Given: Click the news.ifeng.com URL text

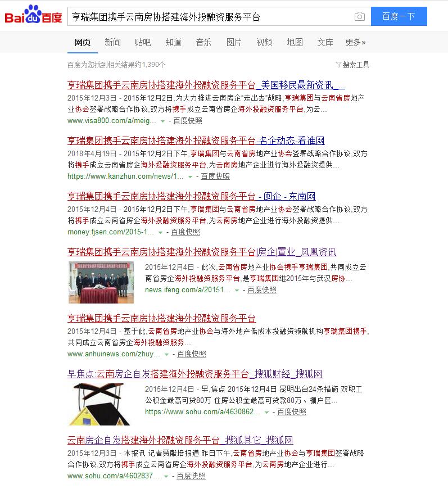Looking at the screenshot, I should click(x=188, y=290).
